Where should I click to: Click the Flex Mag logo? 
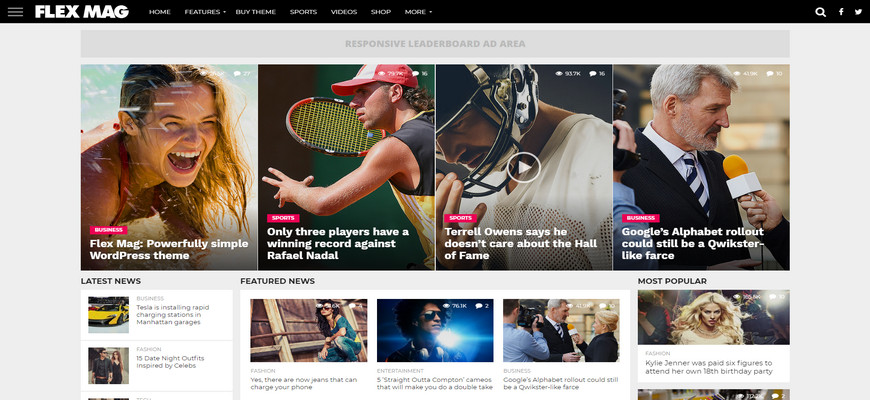point(82,12)
